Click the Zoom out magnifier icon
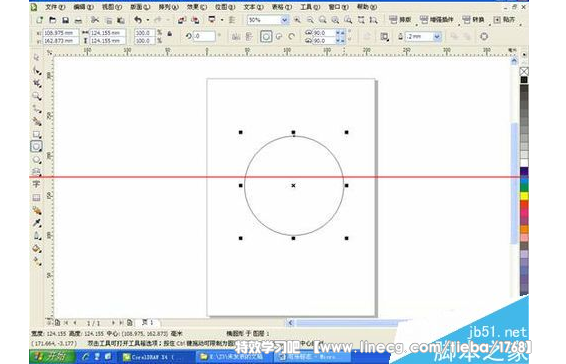Screen dimensions: 566x364 click(x=310, y=20)
